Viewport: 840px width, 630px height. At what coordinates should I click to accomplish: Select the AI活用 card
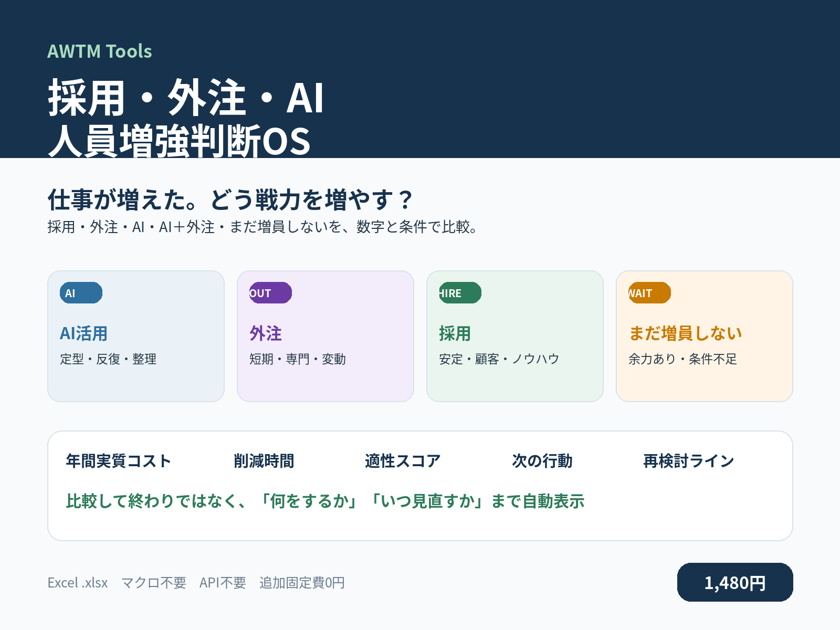coord(136,336)
